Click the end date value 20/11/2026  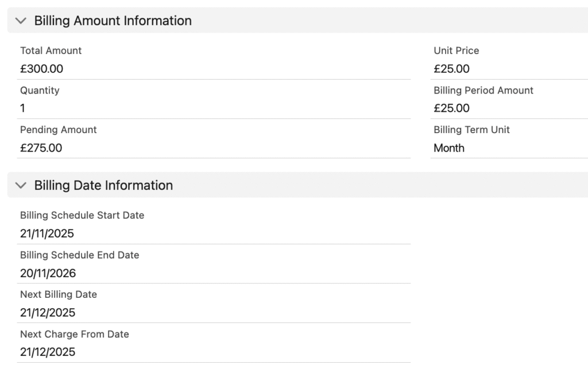pyautogui.click(x=48, y=273)
